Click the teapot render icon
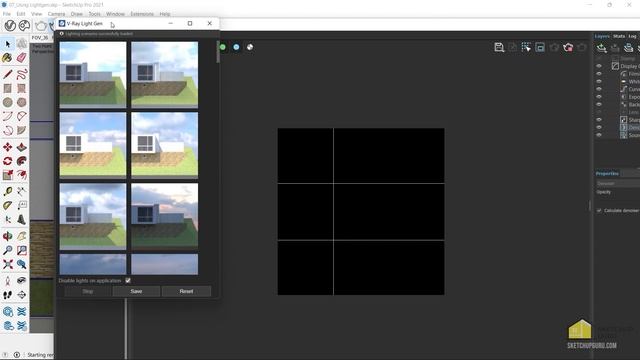Screen dimensions: 640x360 tap(40, 26)
